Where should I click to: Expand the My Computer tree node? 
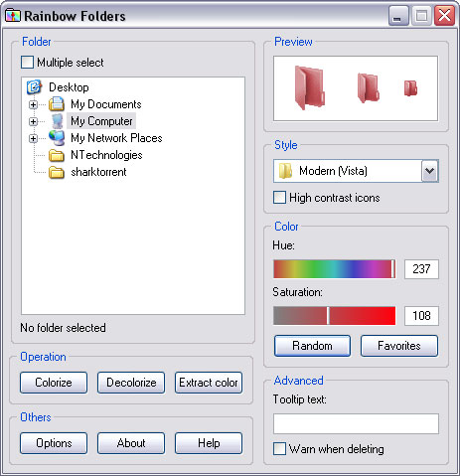point(33,121)
